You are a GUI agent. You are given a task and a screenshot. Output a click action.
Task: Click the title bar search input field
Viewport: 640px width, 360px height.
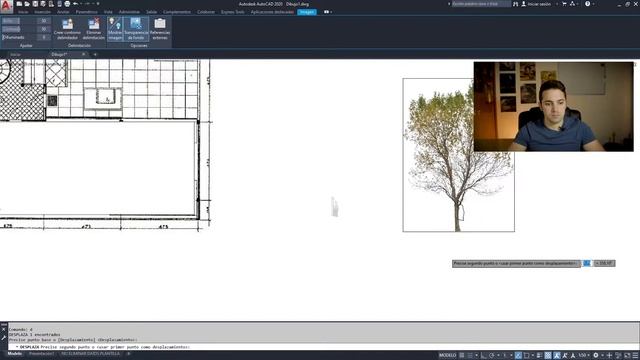(x=481, y=4)
